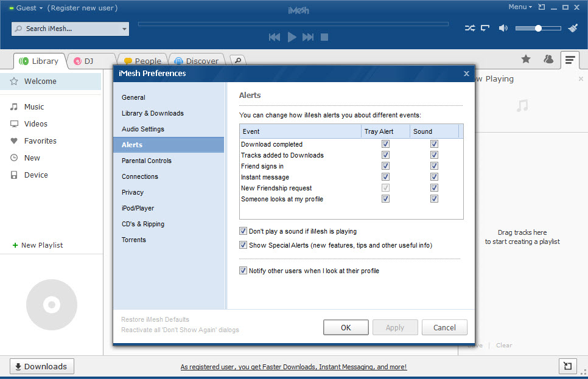Viewport: 588px width, 379px height.
Task: Click the OK button
Action: [346, 327]
